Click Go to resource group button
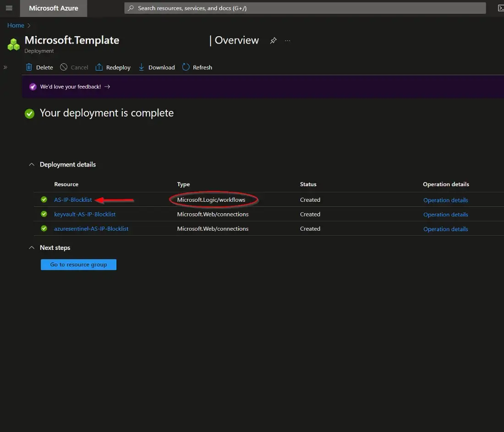The image size is (504, 432). tap(78, 265)
